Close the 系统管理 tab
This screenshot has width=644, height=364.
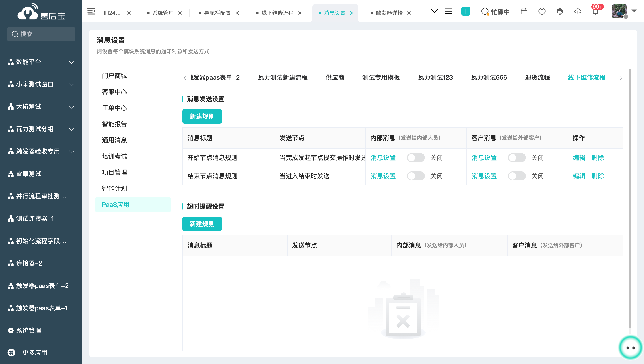[180, 13]
